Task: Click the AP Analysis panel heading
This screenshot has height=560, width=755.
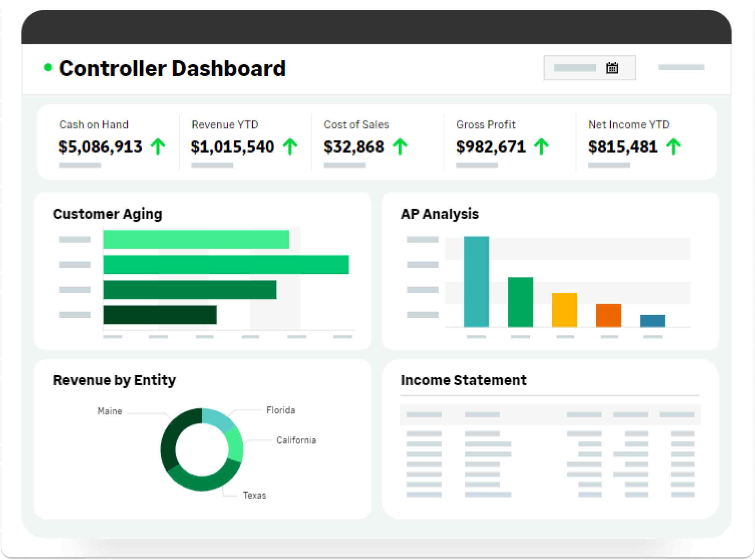Action: [440, 214]
